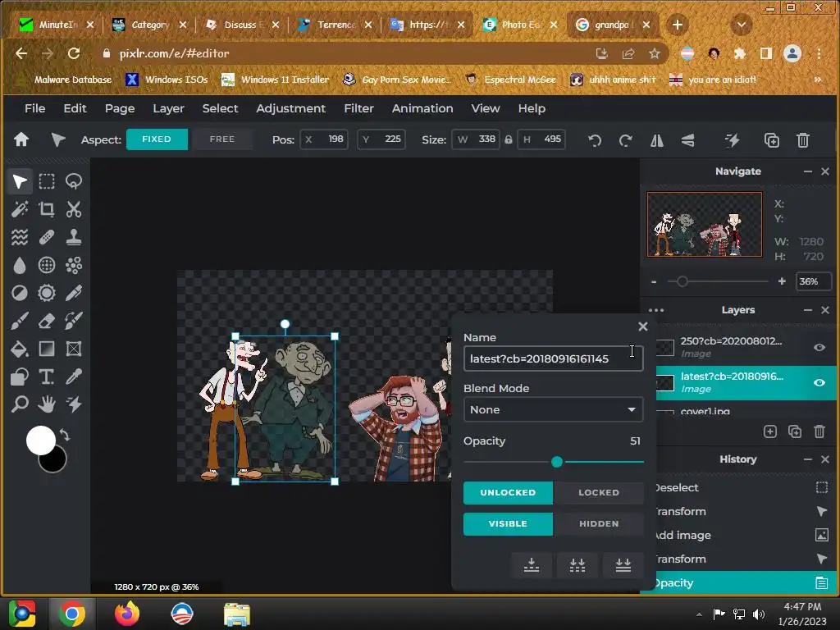This screenshot has height=630, width=840.
Task: Close the layer settings popup
Action: tap(643, 326)
